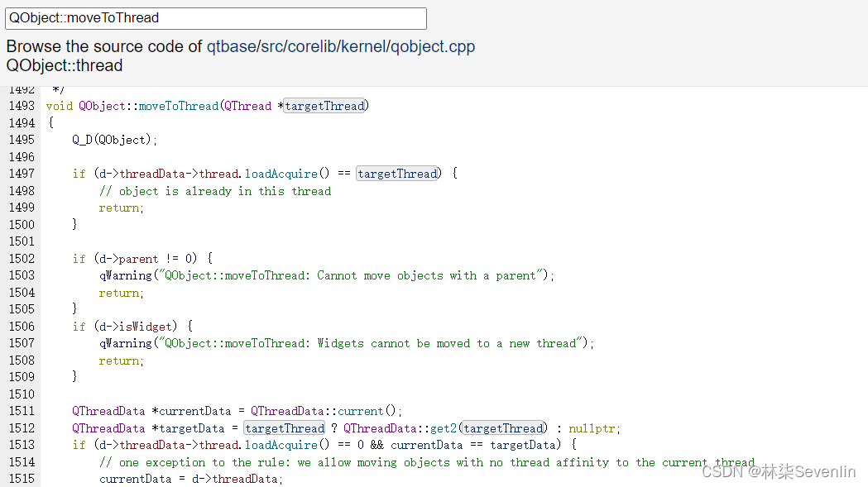The height and width of the screenshot is (487, 868).
Task: Click loadAcquire on line 1497
Action: (281, 174)
